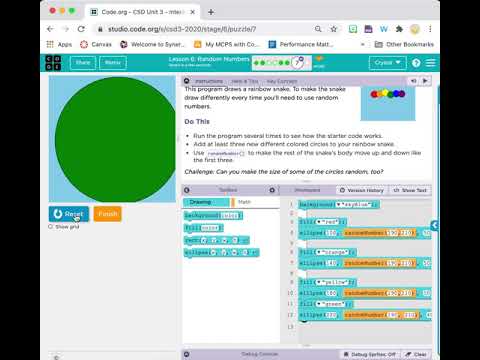Open the Toolbox settings gear
This screenshot has height=360, width=480.
(272, 190)
